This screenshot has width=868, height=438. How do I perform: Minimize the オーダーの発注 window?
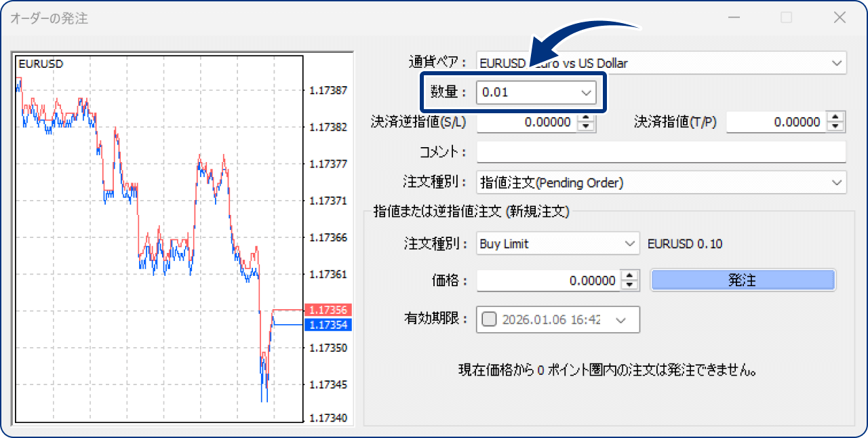734,17
